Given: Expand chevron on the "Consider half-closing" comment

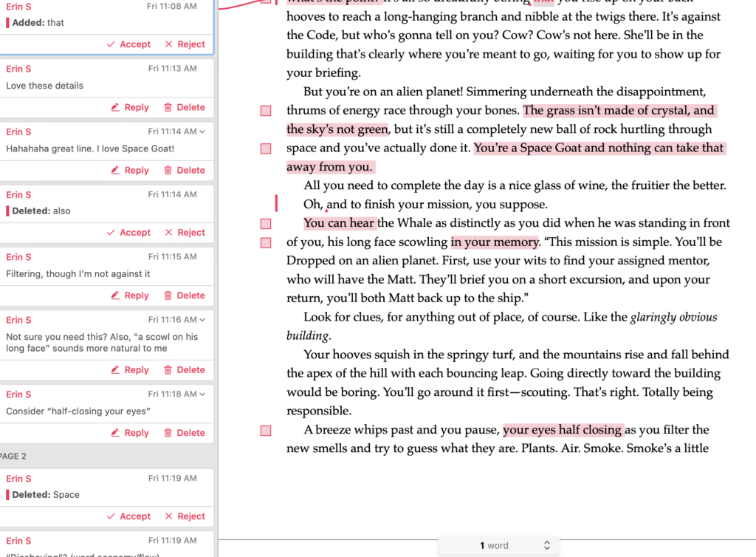Looking at the screenshot, I should click(202, 394).
